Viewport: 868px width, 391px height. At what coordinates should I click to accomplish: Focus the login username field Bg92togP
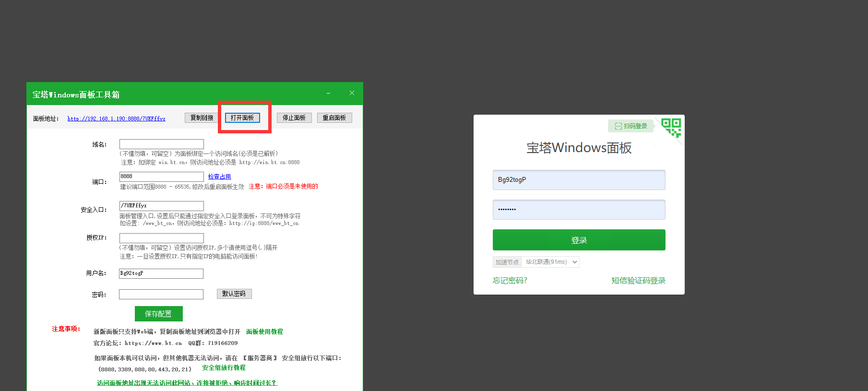click(x=579, y=180)
